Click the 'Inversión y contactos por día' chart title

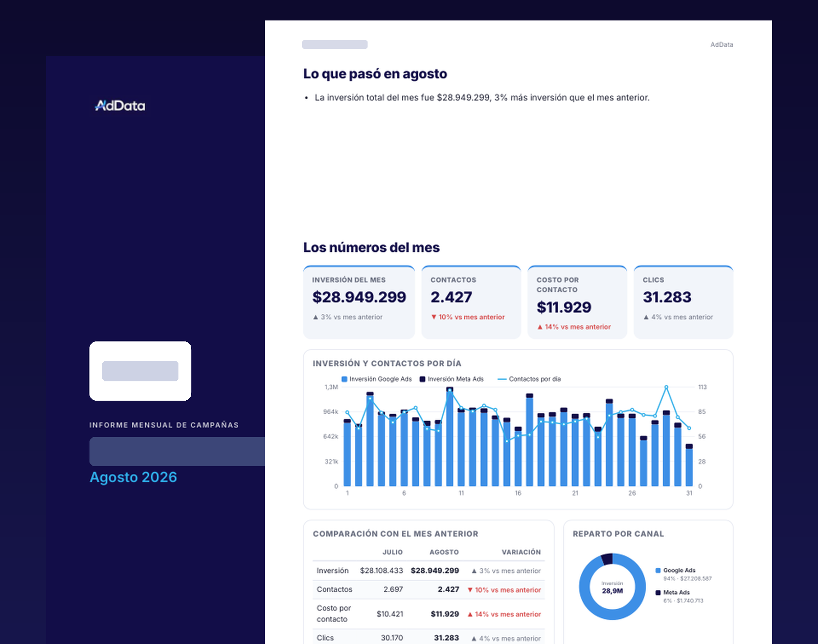tap(387, 363)
